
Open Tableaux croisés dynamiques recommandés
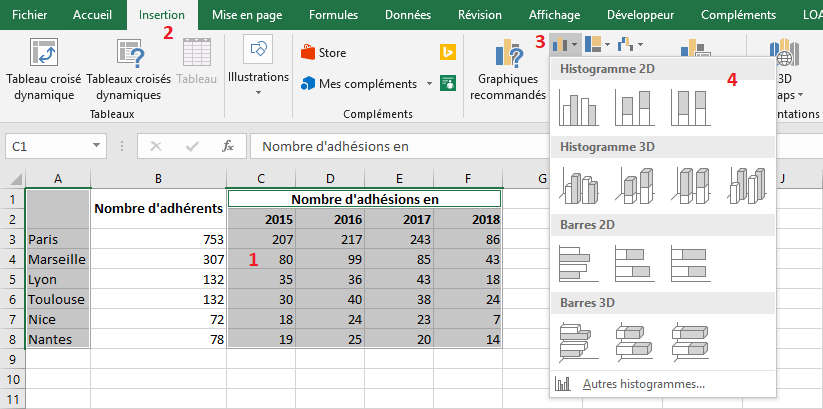click(x=129, y=69)
